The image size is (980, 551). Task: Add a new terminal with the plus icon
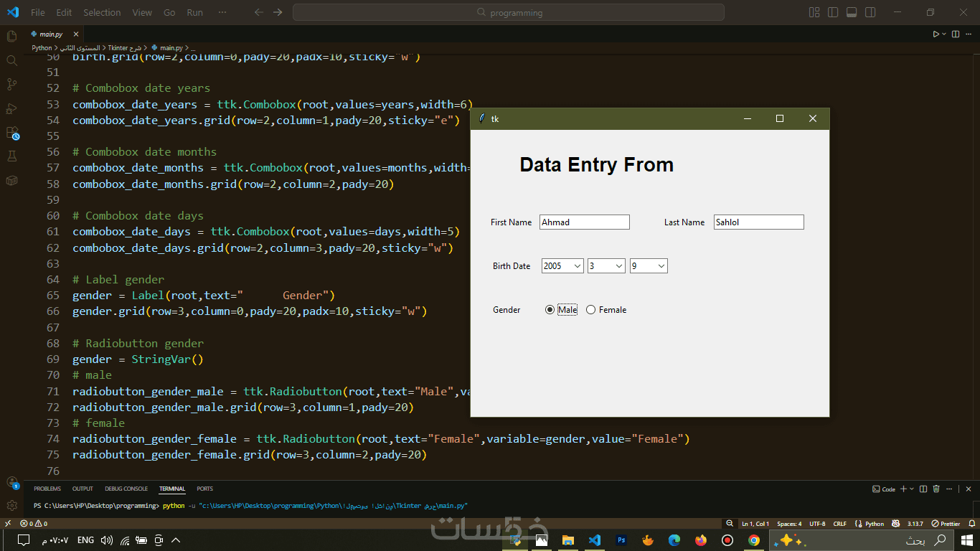click(903, 489)
